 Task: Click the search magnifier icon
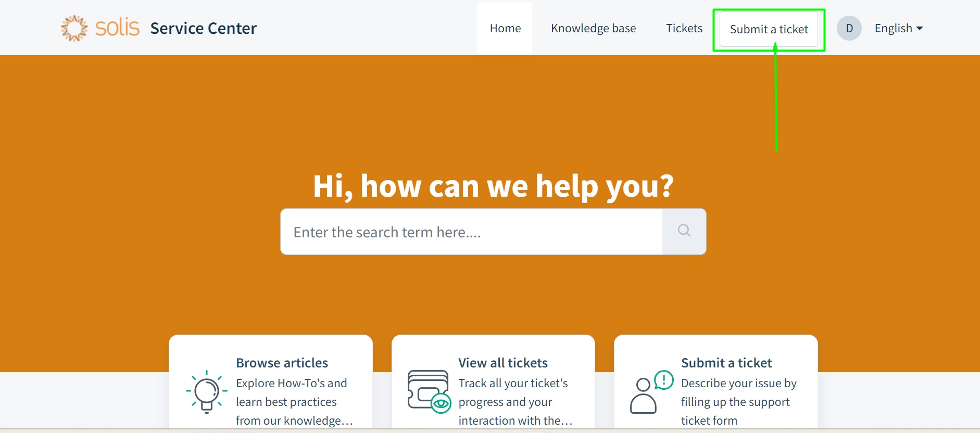(x=684, y=231)
